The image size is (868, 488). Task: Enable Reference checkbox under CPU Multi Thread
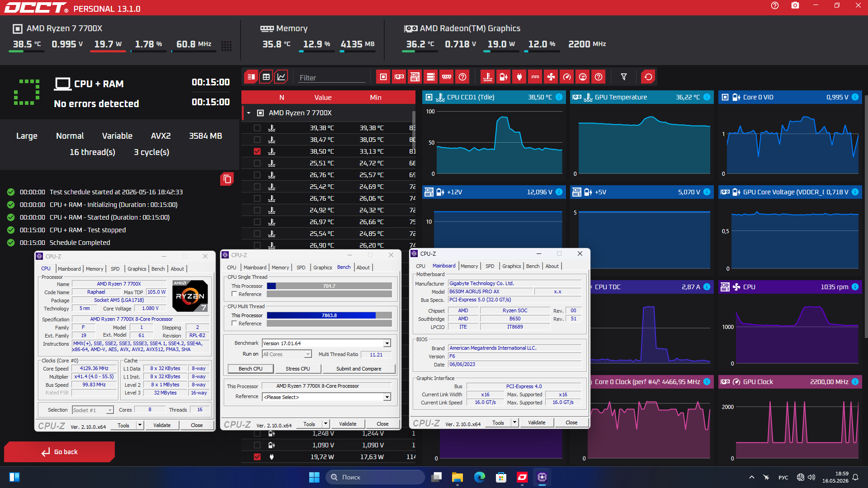234,324
